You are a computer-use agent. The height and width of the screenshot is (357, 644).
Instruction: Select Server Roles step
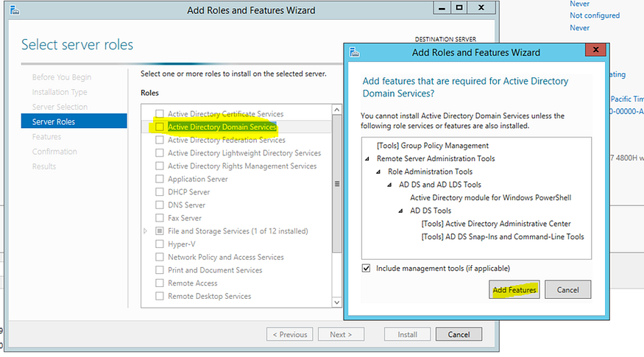74,121
